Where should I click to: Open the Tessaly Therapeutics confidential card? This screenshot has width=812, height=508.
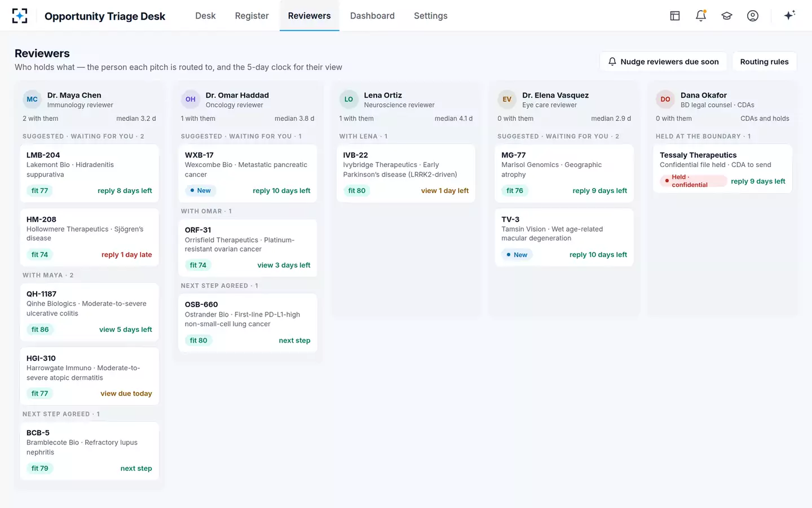coord(722,169)
